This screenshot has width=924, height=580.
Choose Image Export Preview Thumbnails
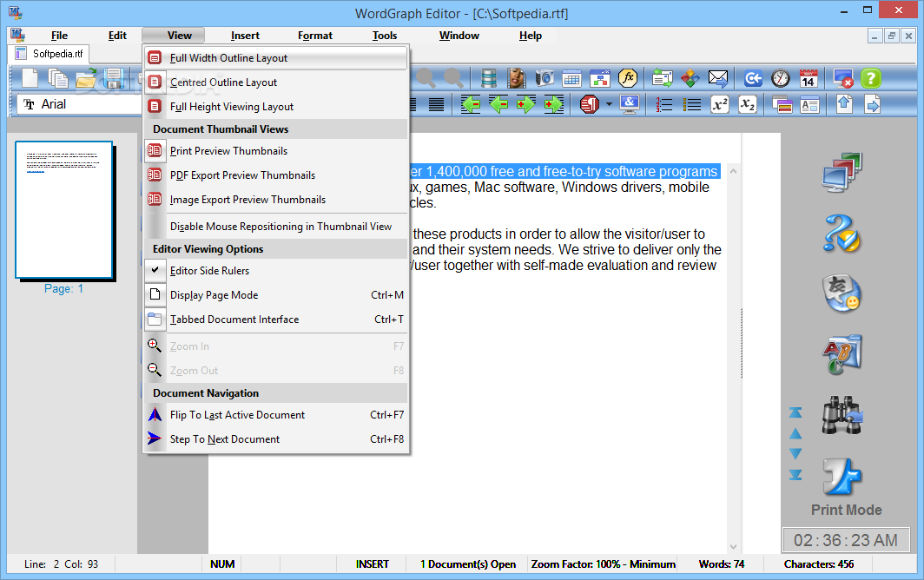click(275, 199)
